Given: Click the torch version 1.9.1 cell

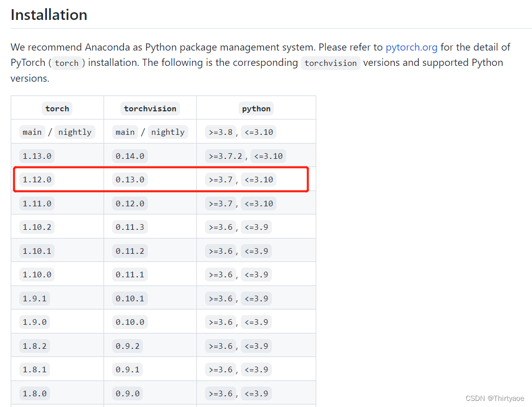Looking at the screenshot, I should tap(35, 299).
